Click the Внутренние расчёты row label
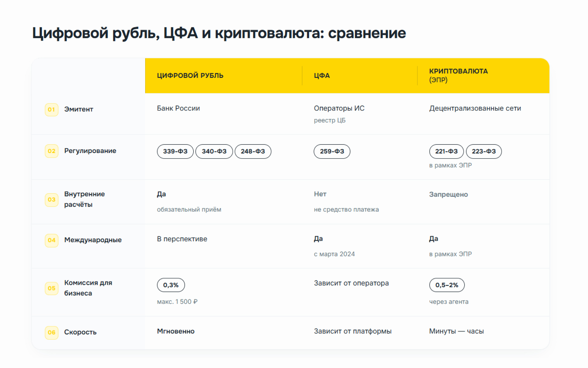Viewport: 588px width, 368px height. point(85,199)
